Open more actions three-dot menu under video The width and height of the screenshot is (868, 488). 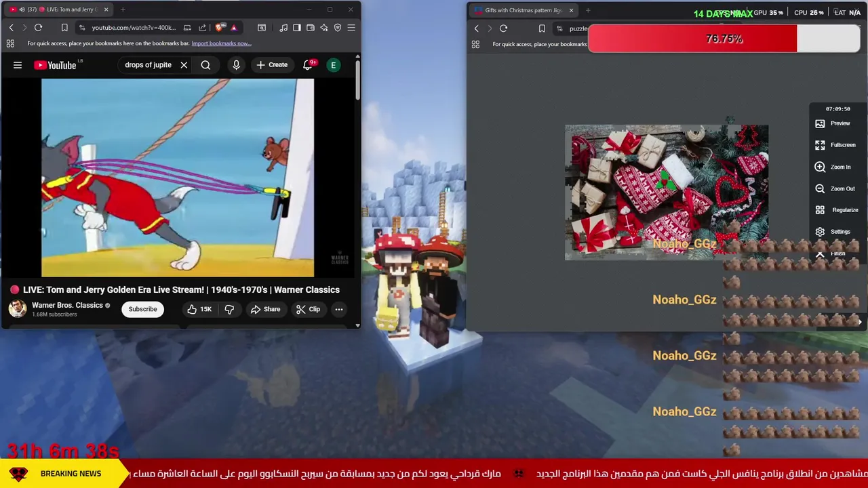(x=338, y=309)
